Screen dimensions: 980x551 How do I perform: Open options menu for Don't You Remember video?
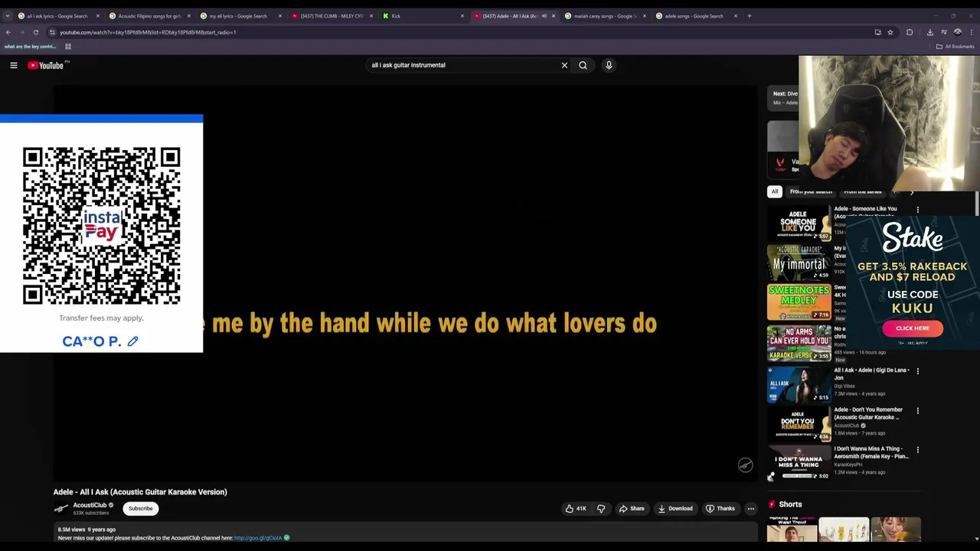click(x=918, y=411)
